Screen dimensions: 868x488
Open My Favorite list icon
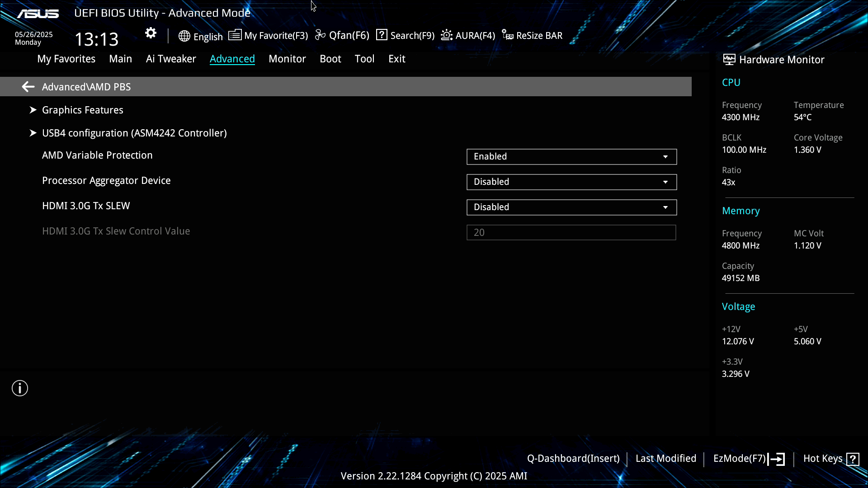[x=235, y=35]
